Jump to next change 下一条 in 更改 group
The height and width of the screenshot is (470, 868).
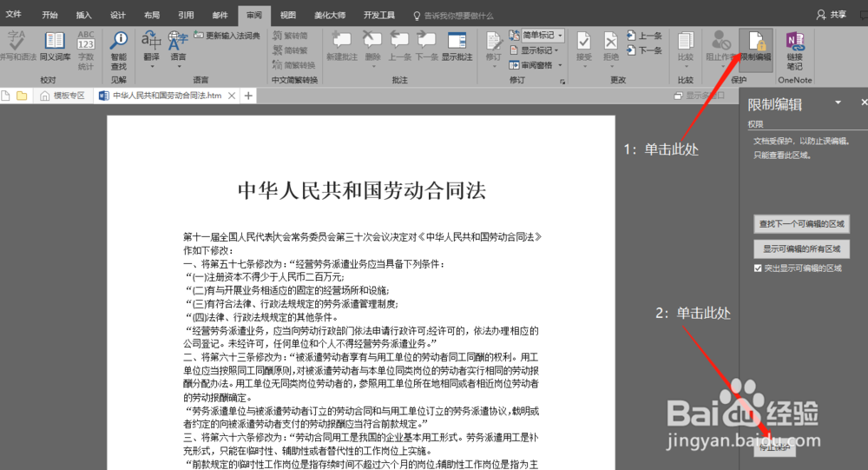(644, 50)
